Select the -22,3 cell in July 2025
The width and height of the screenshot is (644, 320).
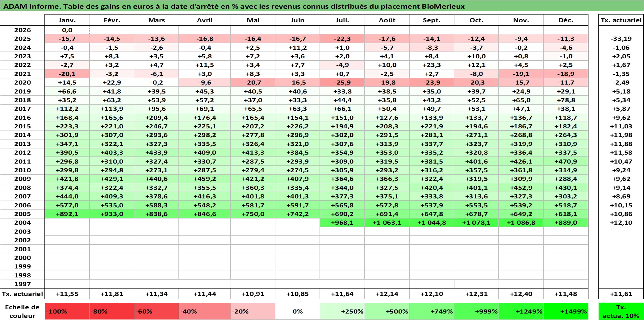(342, 39)
